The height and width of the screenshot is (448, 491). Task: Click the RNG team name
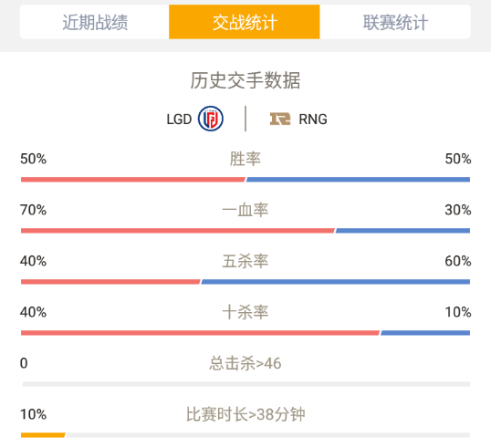point(313,120)
